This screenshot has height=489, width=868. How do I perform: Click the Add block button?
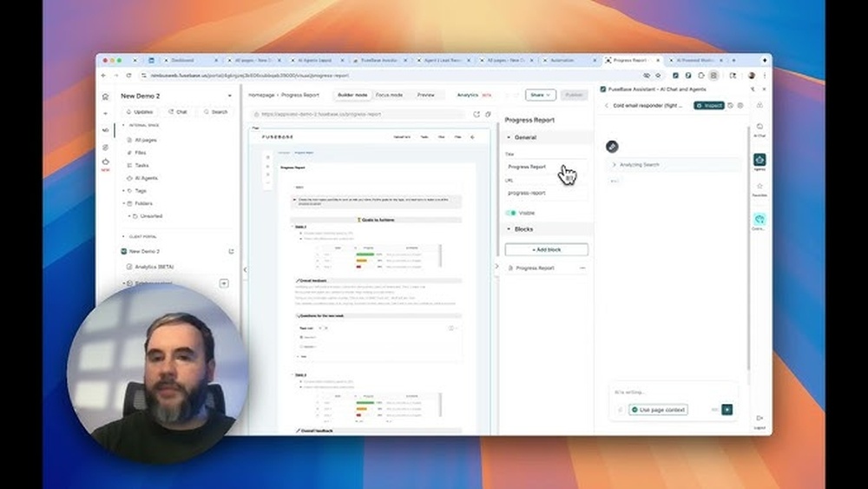pos(546,249)
